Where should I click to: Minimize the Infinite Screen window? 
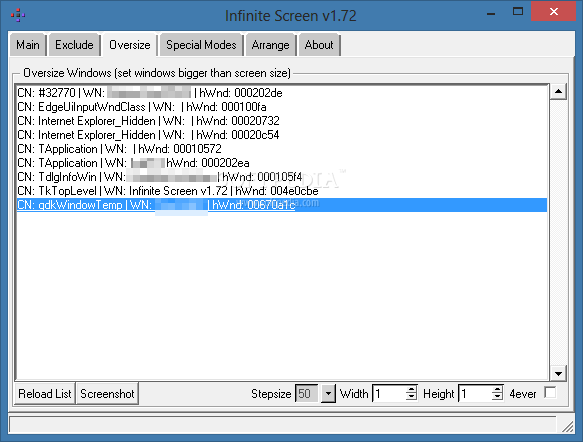tap(491, 13)
